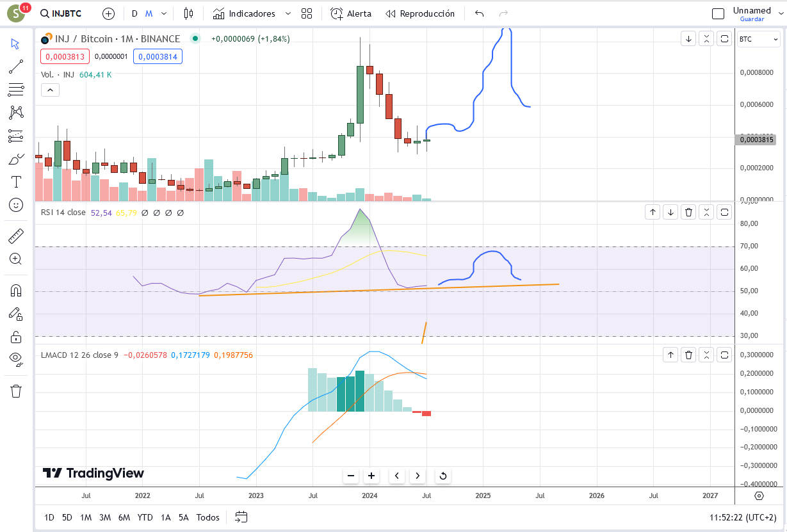
Task: Delete the LMACD pane
Action: click(x=688, y=354)
